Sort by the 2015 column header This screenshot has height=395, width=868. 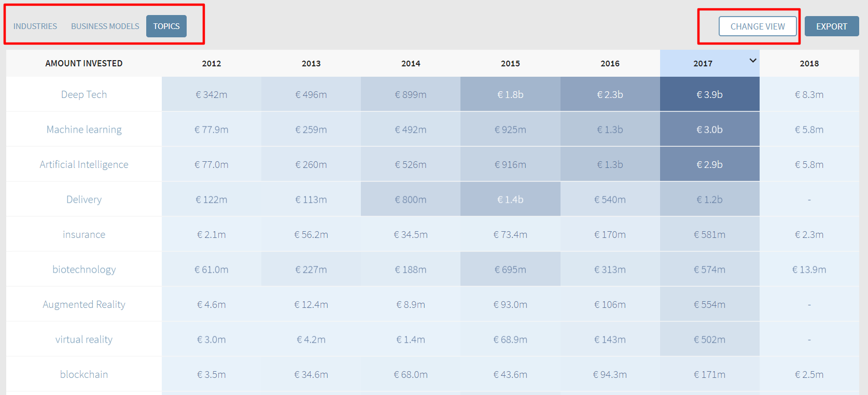tap(510, 63)
